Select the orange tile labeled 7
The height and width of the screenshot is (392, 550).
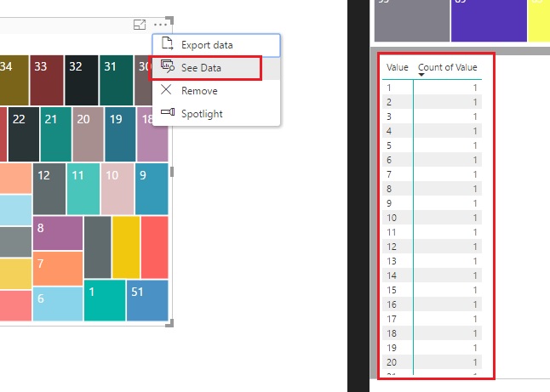coord(58,269)
